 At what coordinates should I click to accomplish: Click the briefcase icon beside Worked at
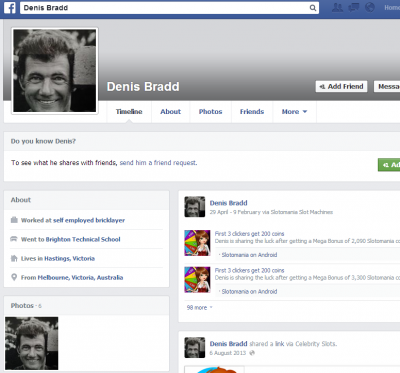click(14, 220)
